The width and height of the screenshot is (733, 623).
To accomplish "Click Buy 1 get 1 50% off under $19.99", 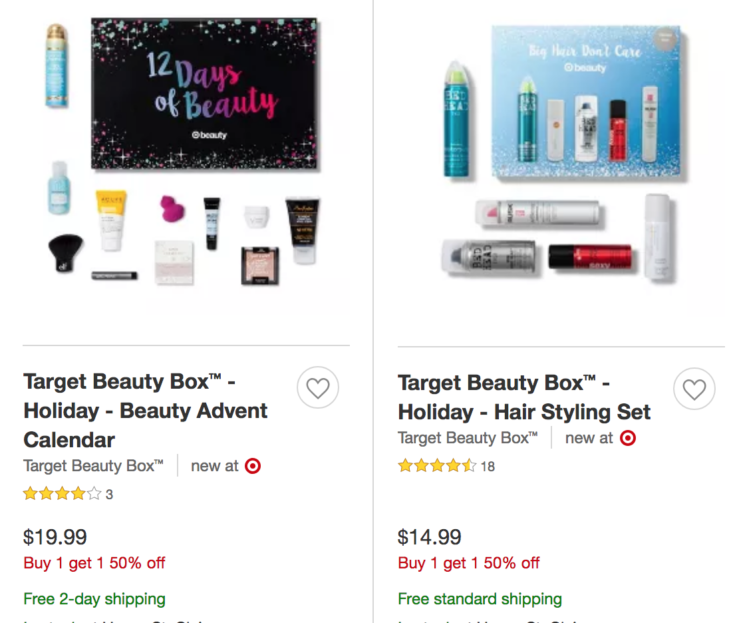I will tap(94, 563).
